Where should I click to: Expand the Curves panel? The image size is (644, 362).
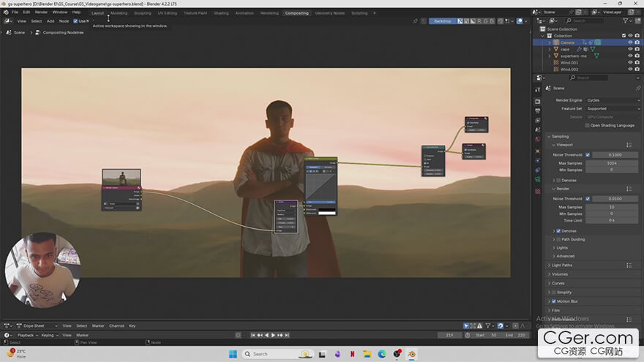549,284
